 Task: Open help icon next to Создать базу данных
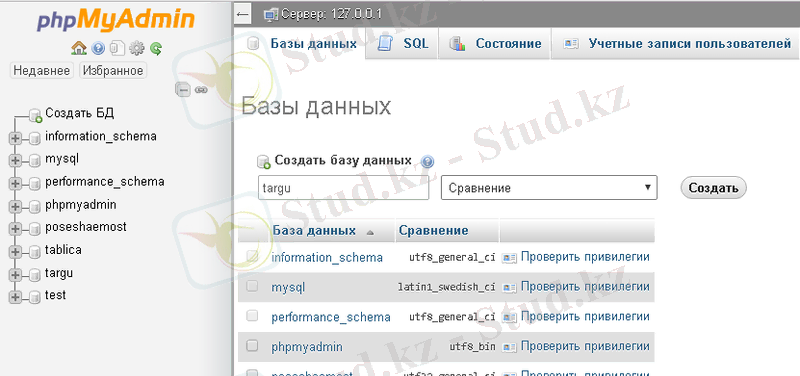(428, 162)
